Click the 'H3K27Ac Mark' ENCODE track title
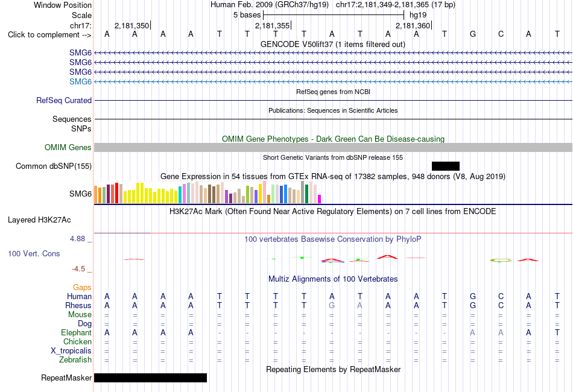 333,211
